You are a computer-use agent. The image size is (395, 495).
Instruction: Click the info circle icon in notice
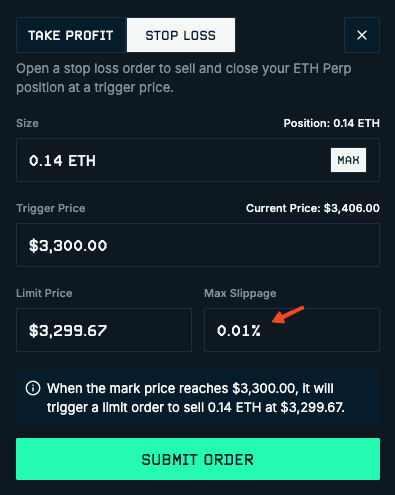point(33,388)
